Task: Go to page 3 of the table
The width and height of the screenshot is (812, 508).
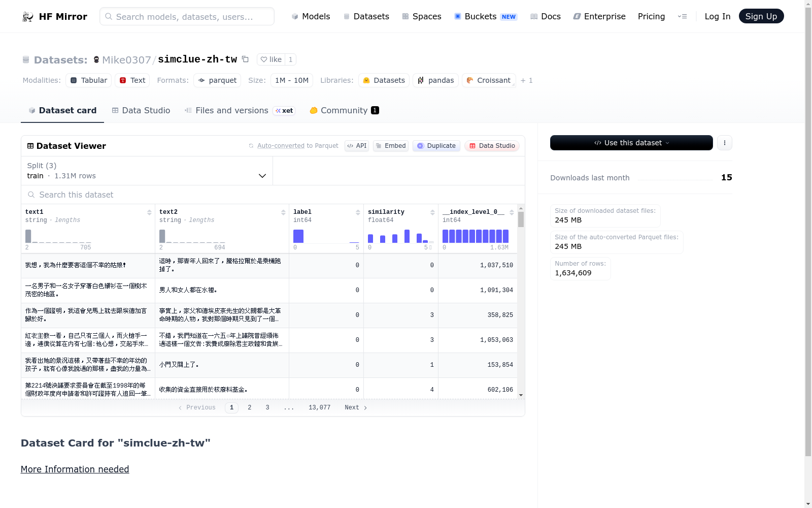Action: (267, 407)
